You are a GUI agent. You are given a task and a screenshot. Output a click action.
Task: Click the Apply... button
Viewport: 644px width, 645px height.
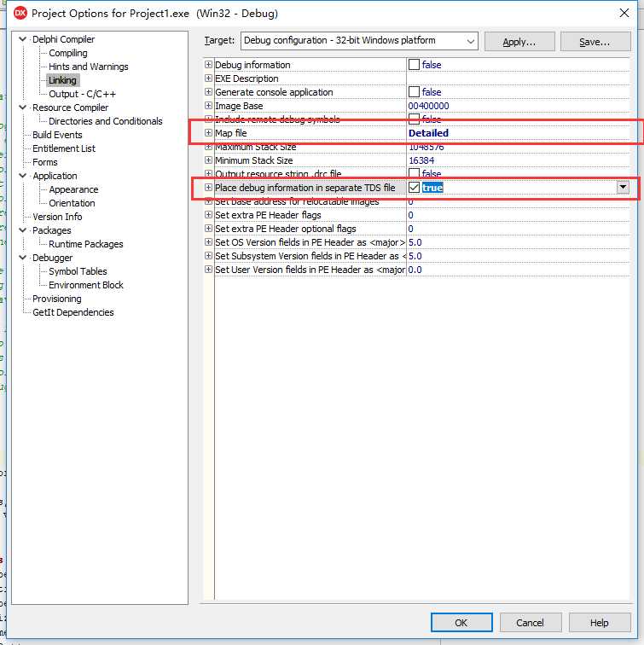tap(519, 42)
